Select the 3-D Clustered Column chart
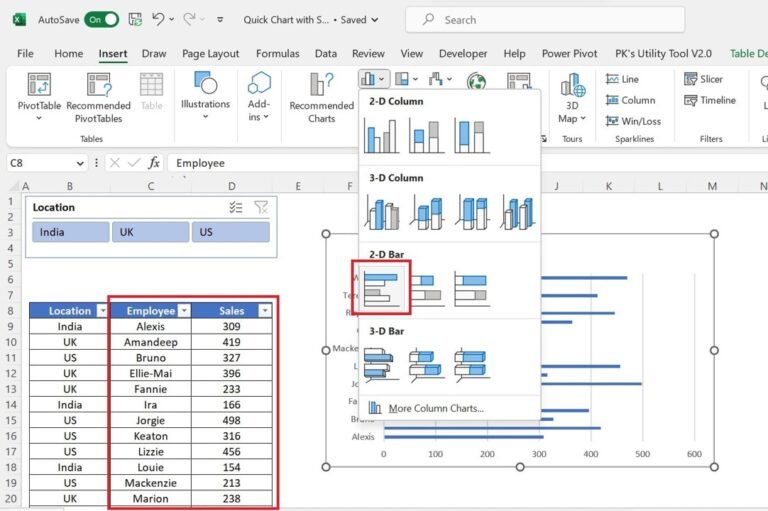This screenshot has width=768, height=511. coord(381,212)
